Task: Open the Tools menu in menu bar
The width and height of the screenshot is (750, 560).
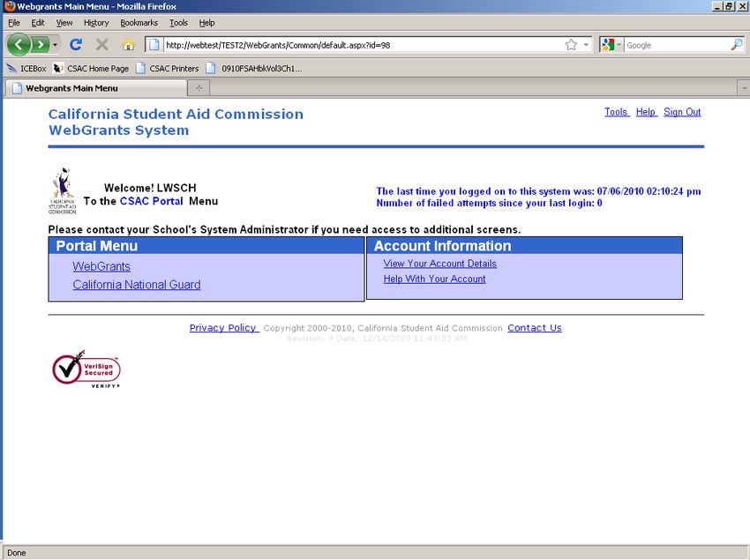Action: (x=178, y=22)
